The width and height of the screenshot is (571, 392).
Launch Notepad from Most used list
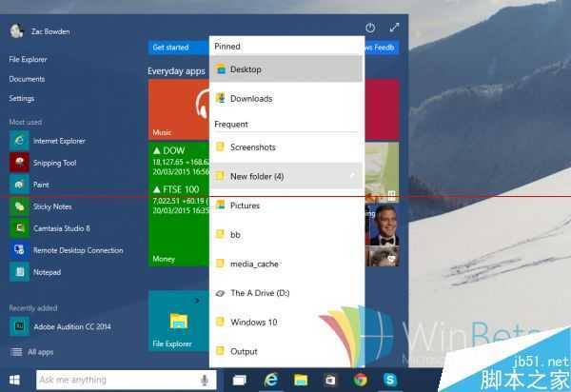[x=35, y=272]
